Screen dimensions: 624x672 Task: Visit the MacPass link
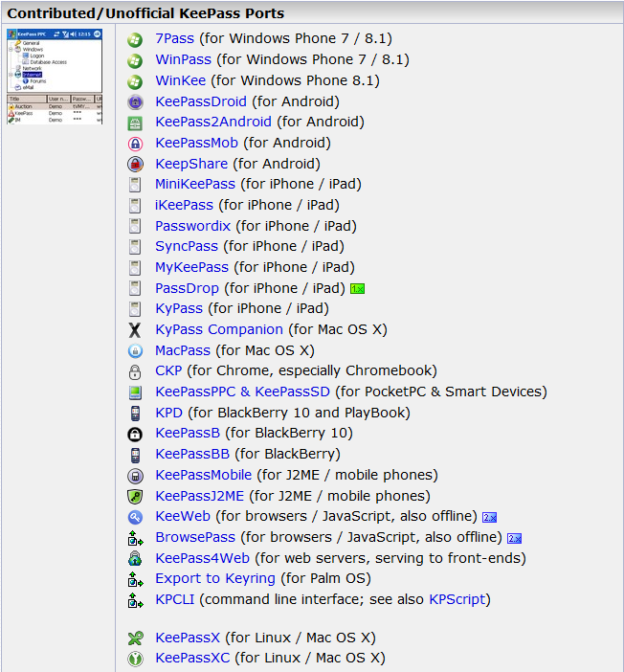183,350
